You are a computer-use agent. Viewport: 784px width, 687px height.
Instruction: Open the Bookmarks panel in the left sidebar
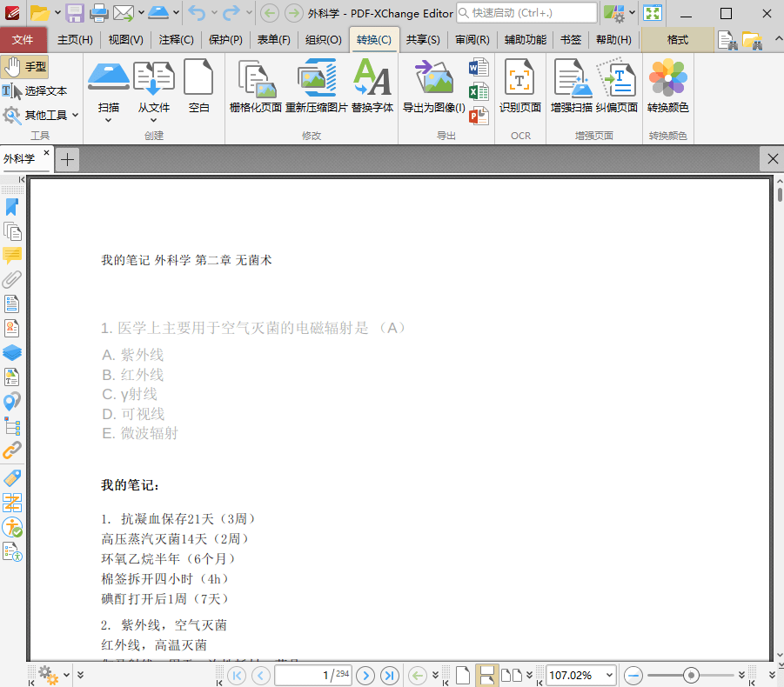click(12, 207)
